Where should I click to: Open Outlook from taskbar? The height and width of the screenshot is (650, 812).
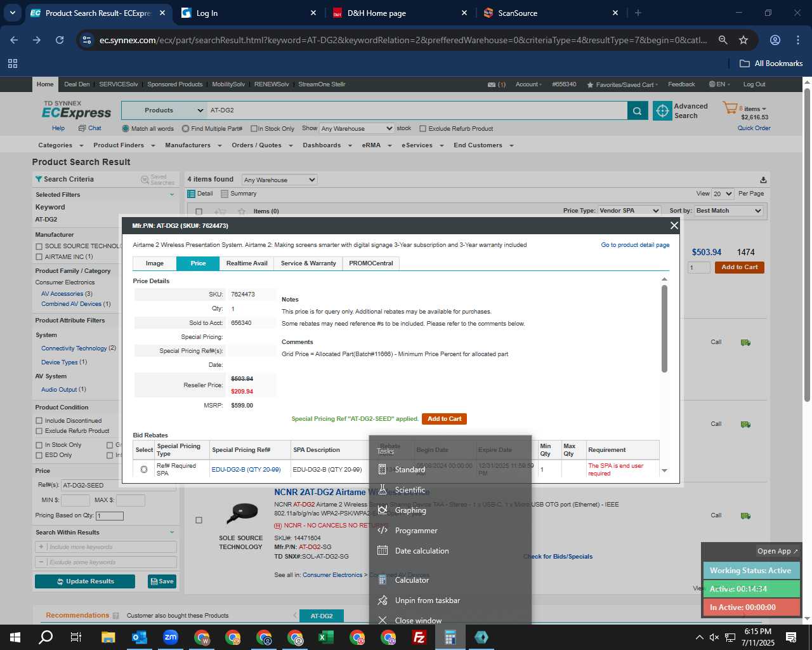pyautogui.click(x=139, y=637)
